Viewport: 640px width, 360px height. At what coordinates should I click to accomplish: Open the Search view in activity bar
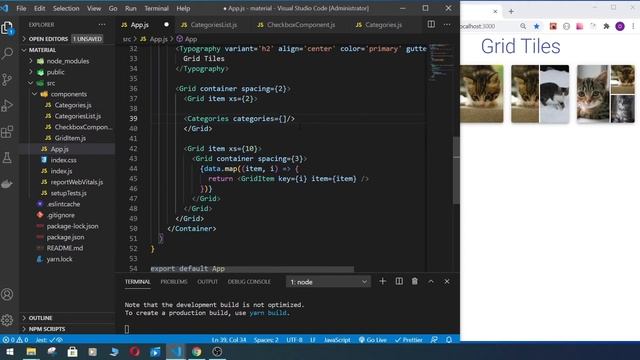click(x=7, y=53)
